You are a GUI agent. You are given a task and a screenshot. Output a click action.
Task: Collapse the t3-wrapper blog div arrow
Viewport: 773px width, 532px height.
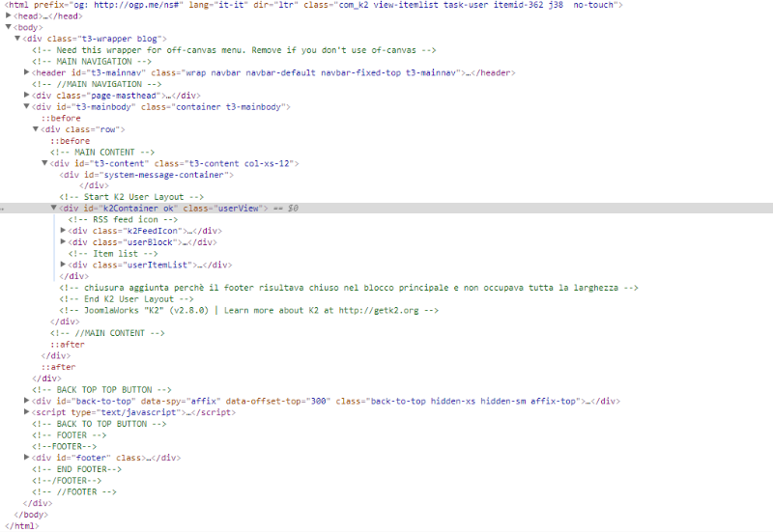(17, 39)
